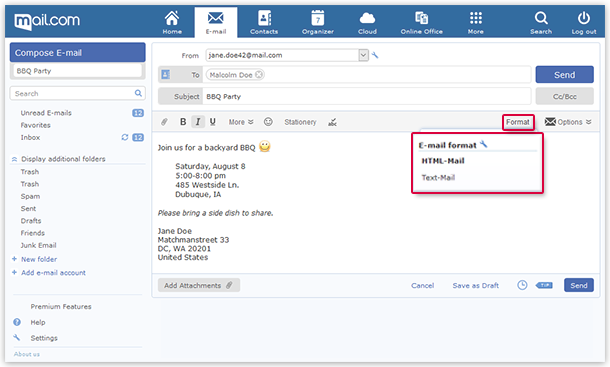
Task: Click the spell check icon
Action: coord(332,122)
